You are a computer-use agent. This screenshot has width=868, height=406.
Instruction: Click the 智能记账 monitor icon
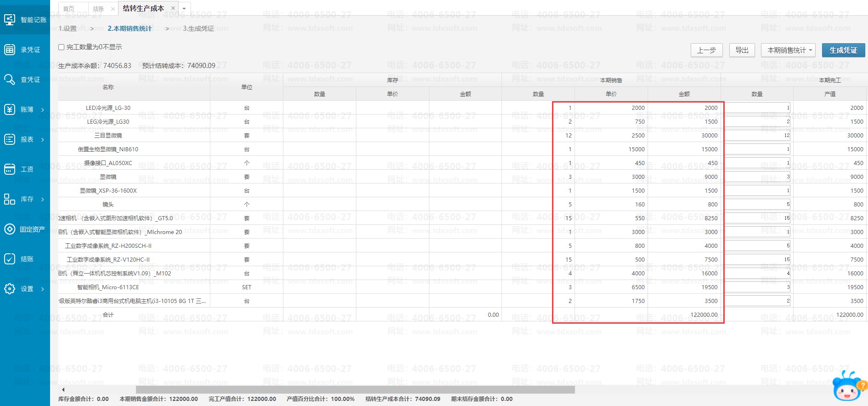point(10,20)
